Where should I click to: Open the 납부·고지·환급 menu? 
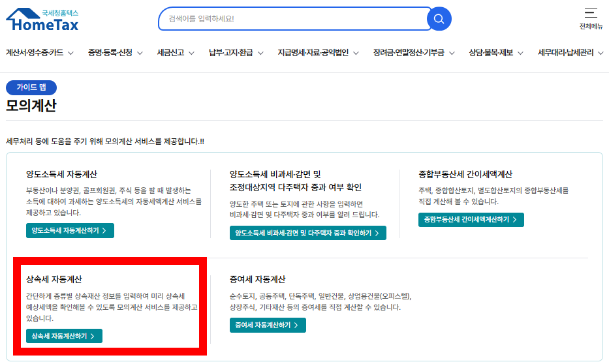tap(230, 52)
